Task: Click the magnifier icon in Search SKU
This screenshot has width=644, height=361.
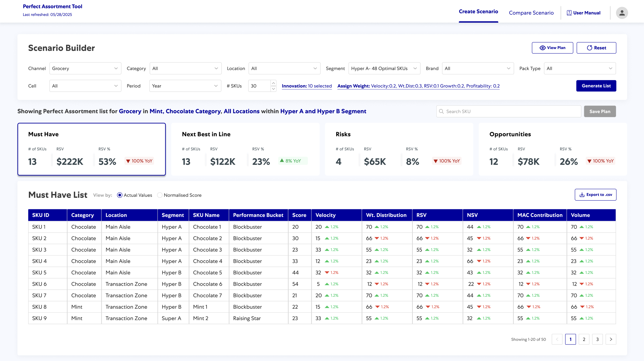Action: [x=441, y=111]
